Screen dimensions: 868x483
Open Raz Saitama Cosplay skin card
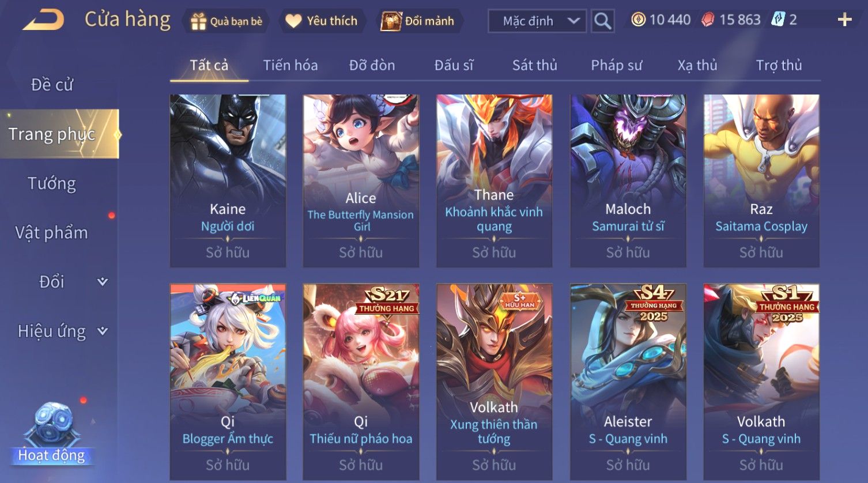[x=761, y=181]
